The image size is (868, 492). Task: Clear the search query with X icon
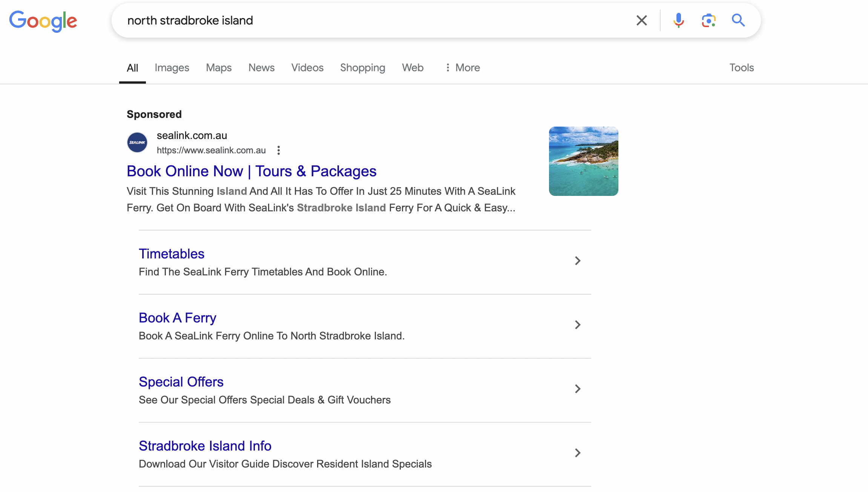[x=641, y=20]
